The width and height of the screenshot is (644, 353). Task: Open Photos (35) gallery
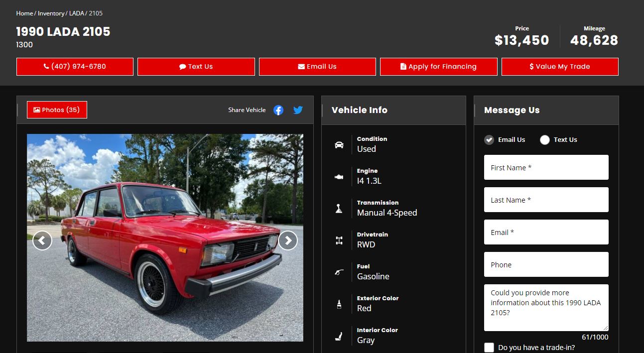(x=57, y=110)
